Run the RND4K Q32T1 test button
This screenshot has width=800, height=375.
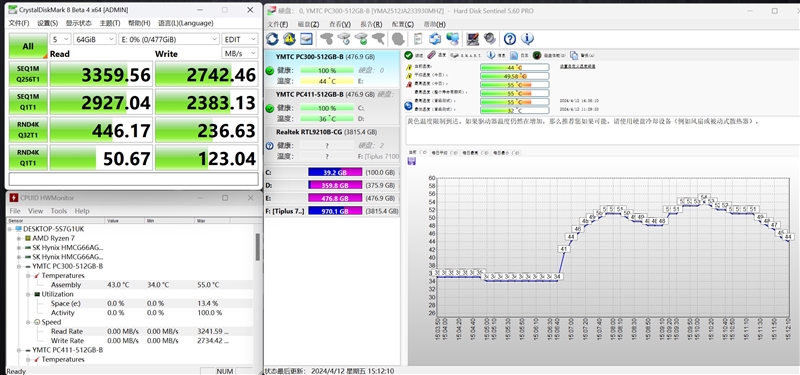point(28,130)
